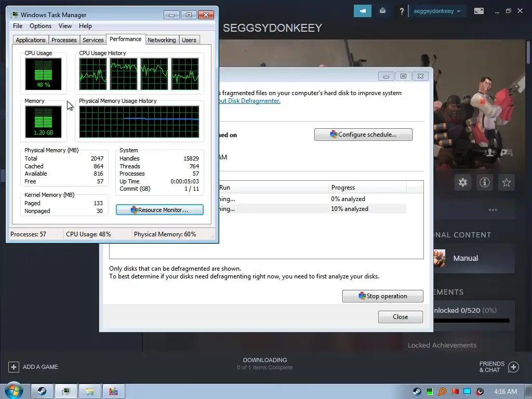Click the Stop operation button
This screenshot has width=532, height=399.
(x=383, y=296)
